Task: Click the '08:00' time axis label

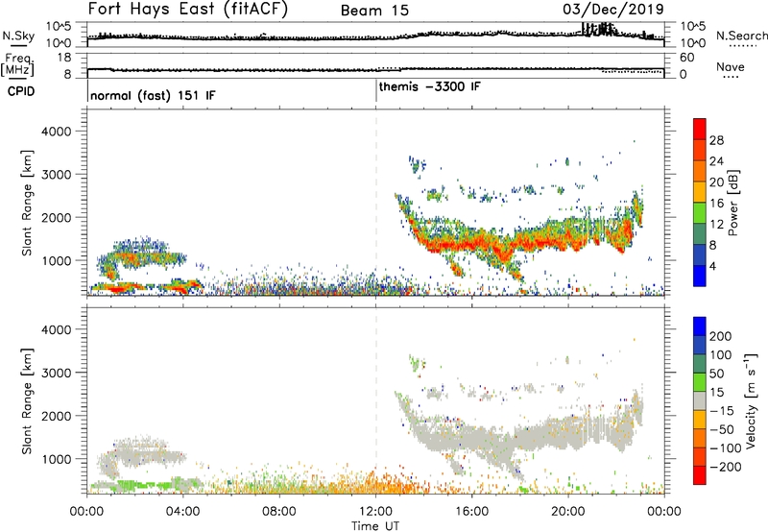Action: click(x=279, y=512)
